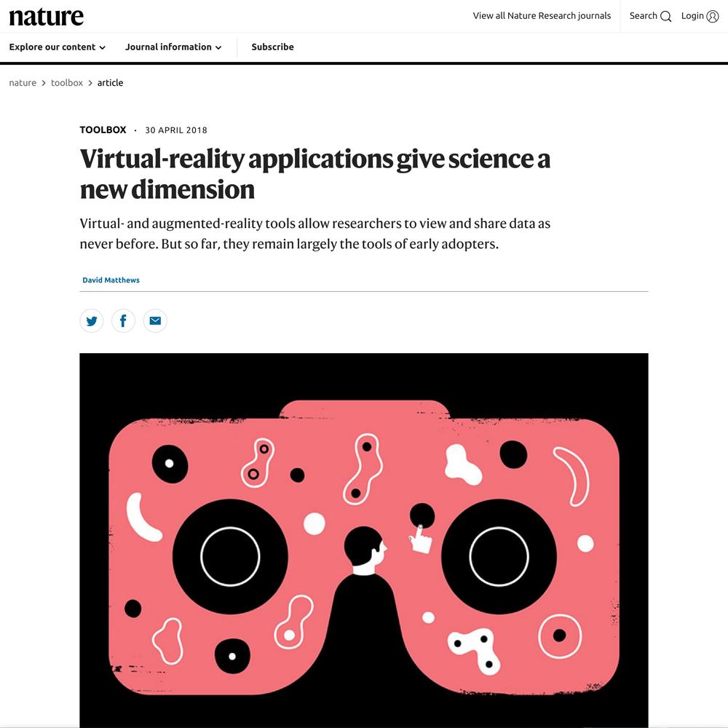Open View all Nature Research journals

coord(542,16)
